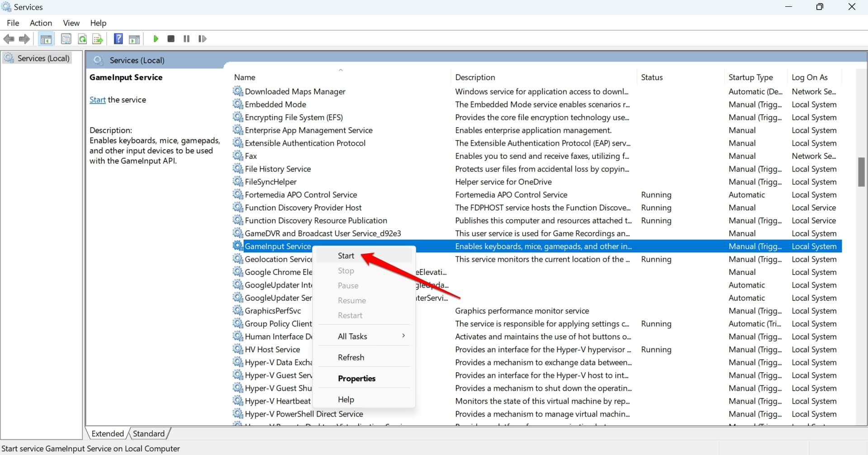The width and height of the screenshot is (868, 455).
Task: Choose Properties in the context menu
Action: point(364,379)
